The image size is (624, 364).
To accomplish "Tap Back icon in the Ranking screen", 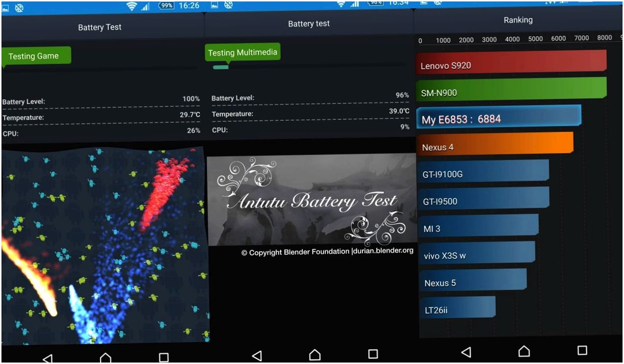I will pos(466,352).
